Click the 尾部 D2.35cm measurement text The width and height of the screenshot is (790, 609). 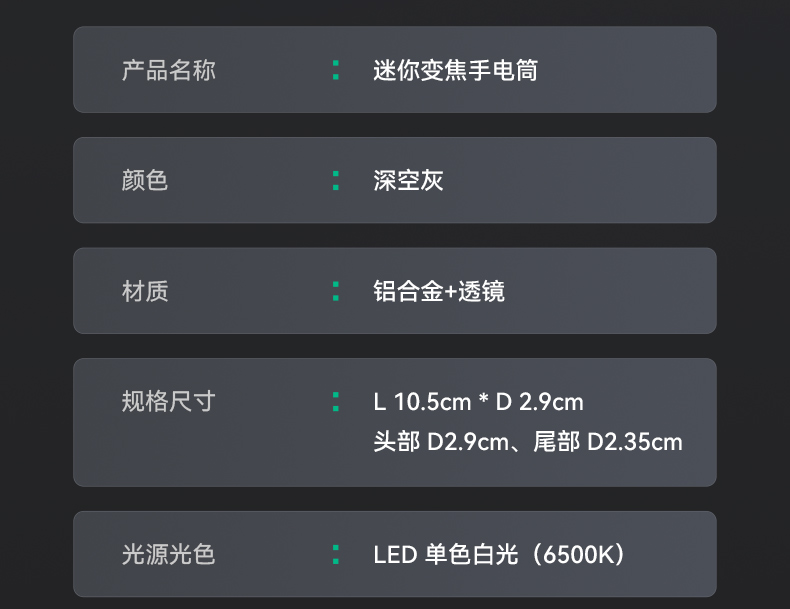608,442
